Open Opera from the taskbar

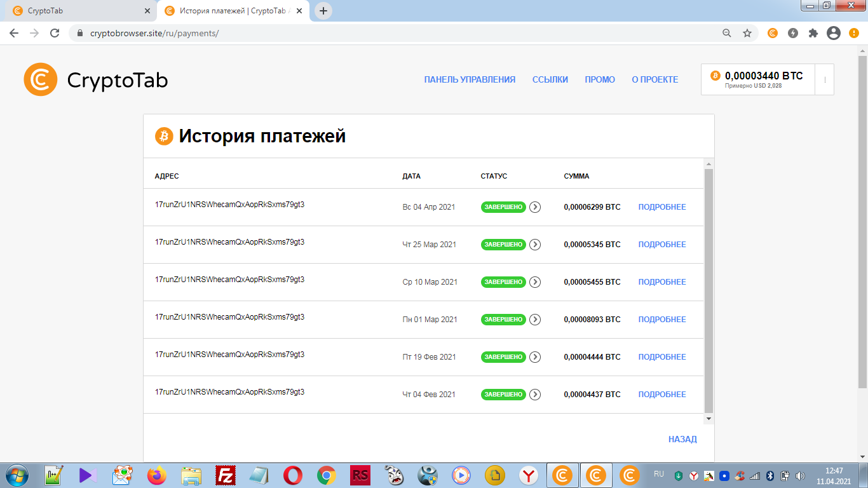coord(293,475)
